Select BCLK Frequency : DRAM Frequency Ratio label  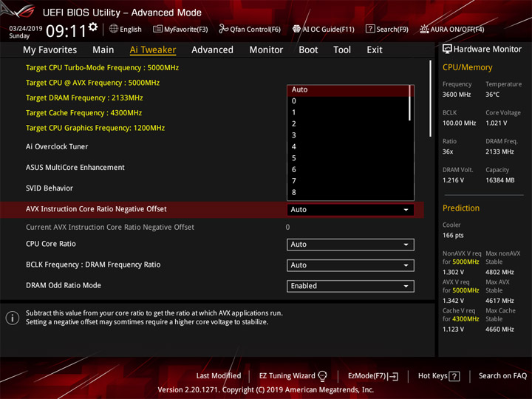[93, 265]
